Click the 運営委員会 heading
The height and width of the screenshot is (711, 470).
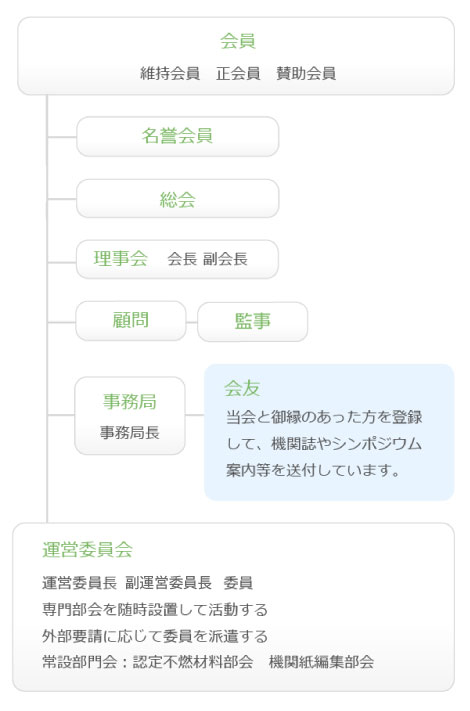point(87,549)
